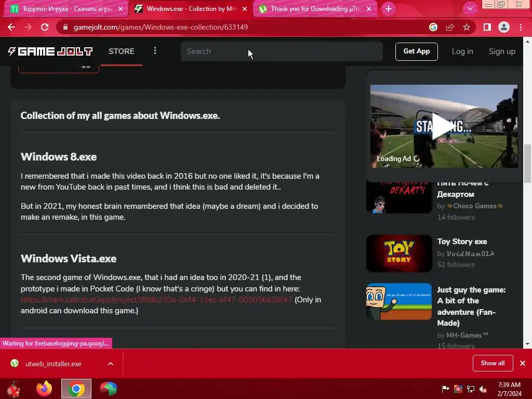The width and height of the screenshot is (532, 399).
Task: Open the share.catrob.at project link
Action: click(156, 300)
